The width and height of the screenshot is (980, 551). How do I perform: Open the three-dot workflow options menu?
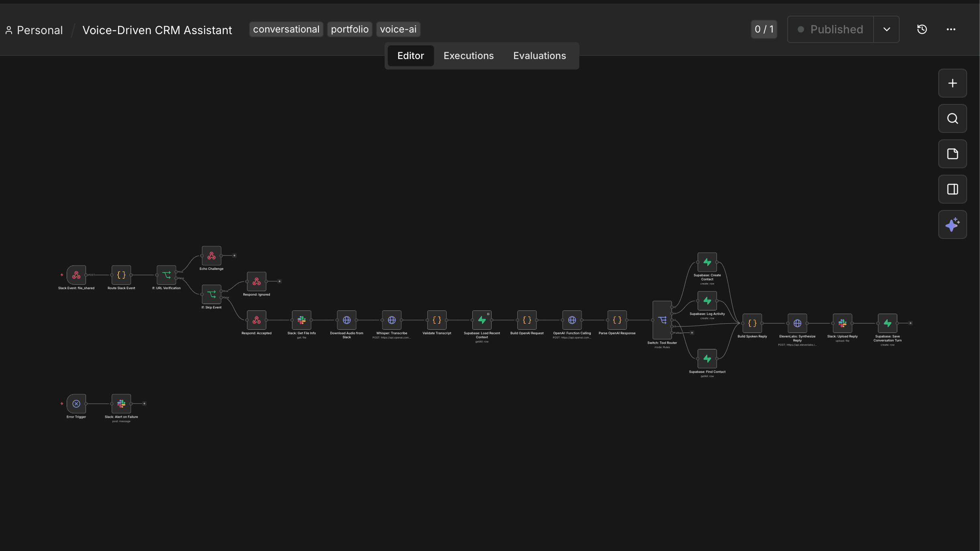[x=951, y=29]
